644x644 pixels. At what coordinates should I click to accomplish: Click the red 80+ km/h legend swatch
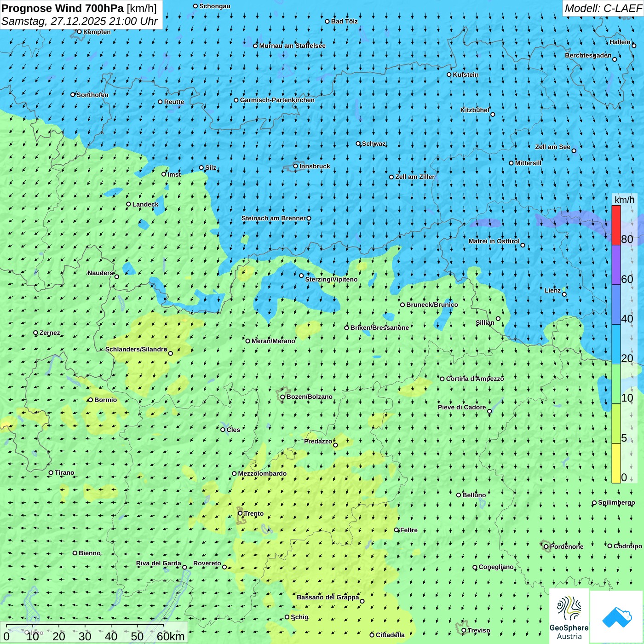click(x=616, y=225)
